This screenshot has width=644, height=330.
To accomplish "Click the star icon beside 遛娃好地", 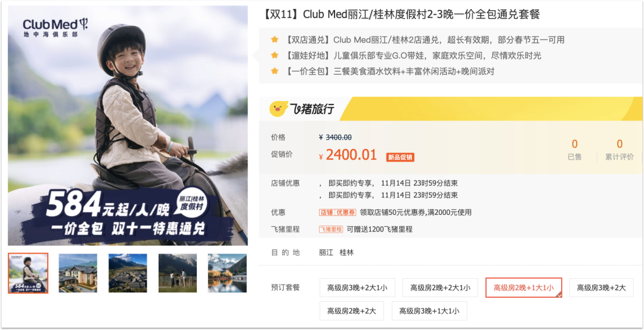I will (274, 55).
